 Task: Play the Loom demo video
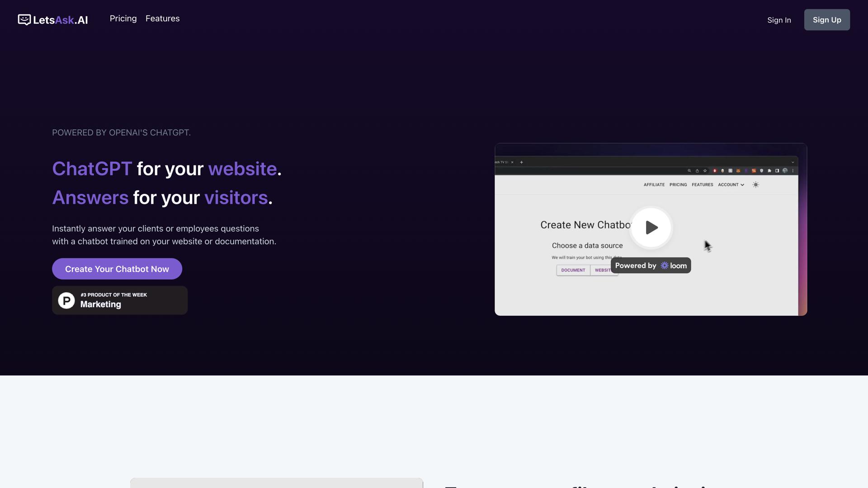651,228
